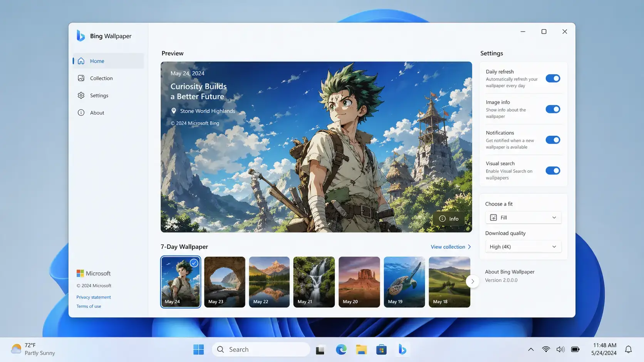Click the large wallpaper preview image
Viewport: 644px width, 362px height.
point(316,147)
